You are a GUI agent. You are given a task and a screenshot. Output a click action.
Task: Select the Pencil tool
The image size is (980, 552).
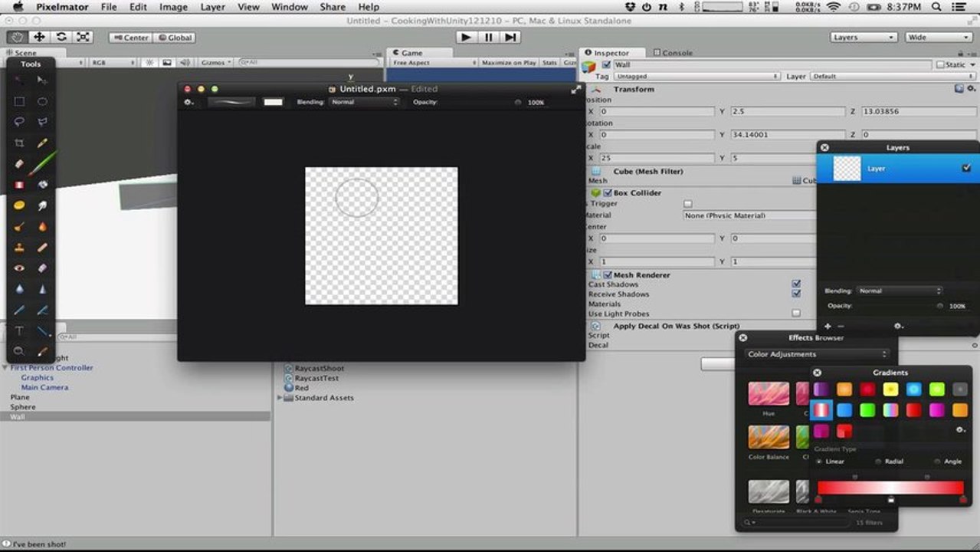pos(42,143)
